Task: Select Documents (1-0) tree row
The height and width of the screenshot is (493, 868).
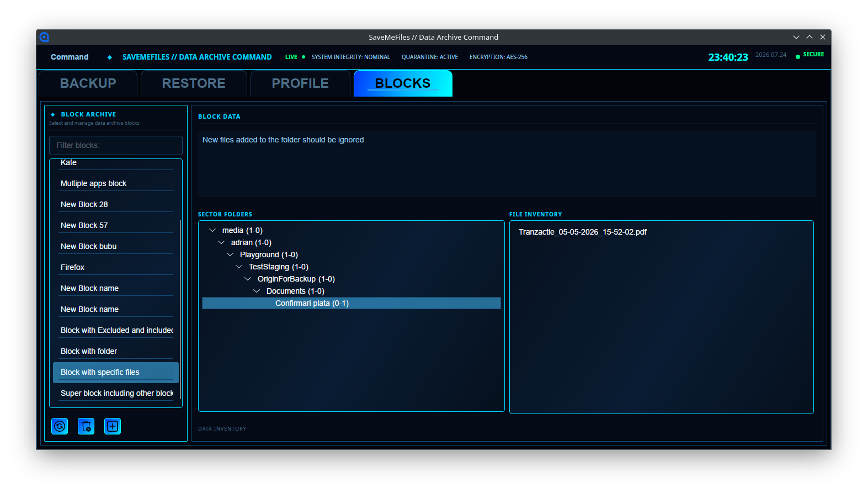Action: (x=352, y=291)
